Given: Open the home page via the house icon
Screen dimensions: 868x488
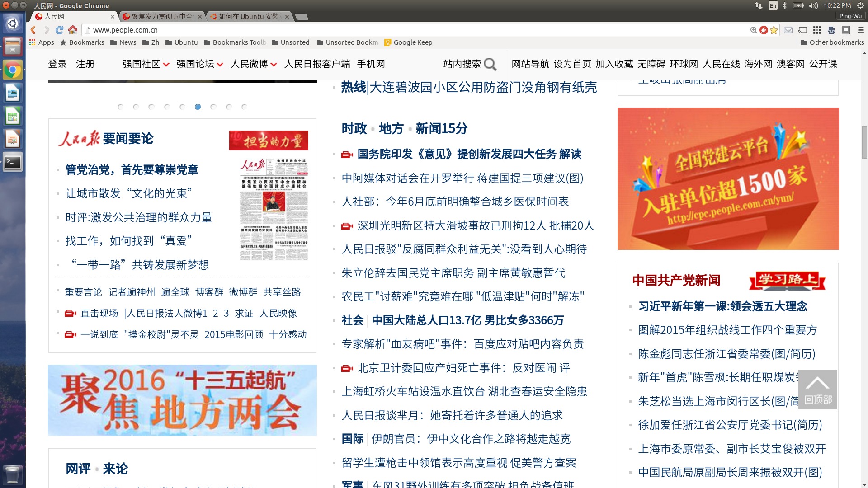Looking at the screenshot, I should click(x=72, y=30).
